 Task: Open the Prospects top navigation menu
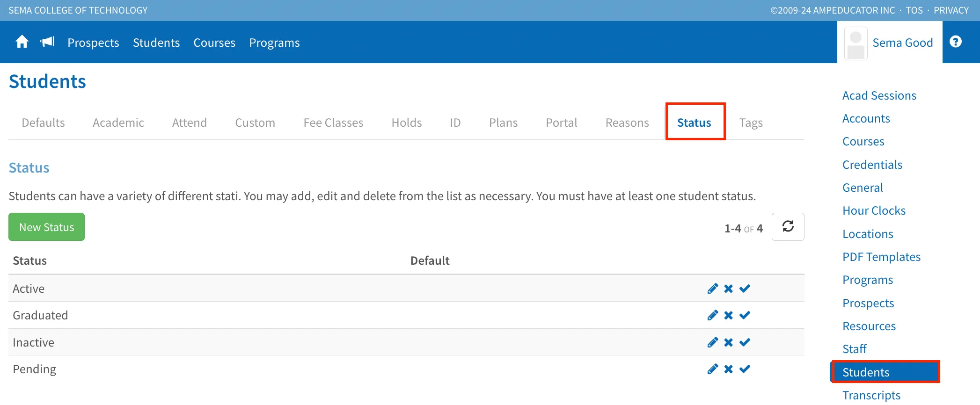pos(93,43)
